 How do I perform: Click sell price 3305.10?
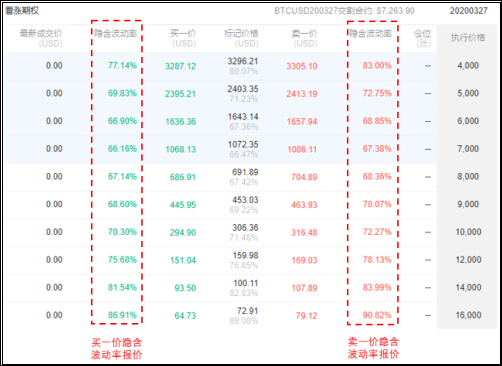302,66
